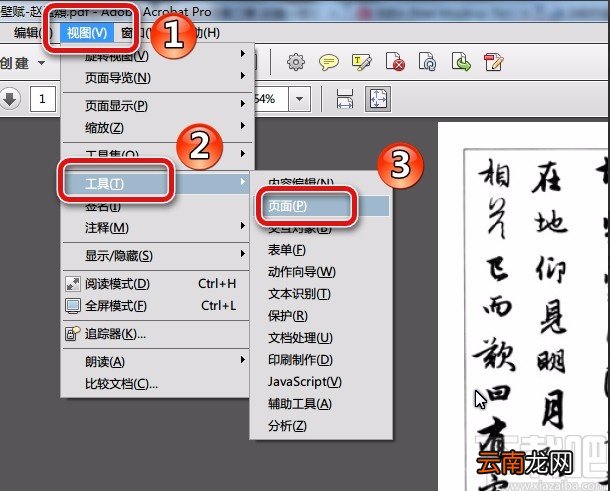Select 动作向导(W) action wizard

click(x=321, y=272)
